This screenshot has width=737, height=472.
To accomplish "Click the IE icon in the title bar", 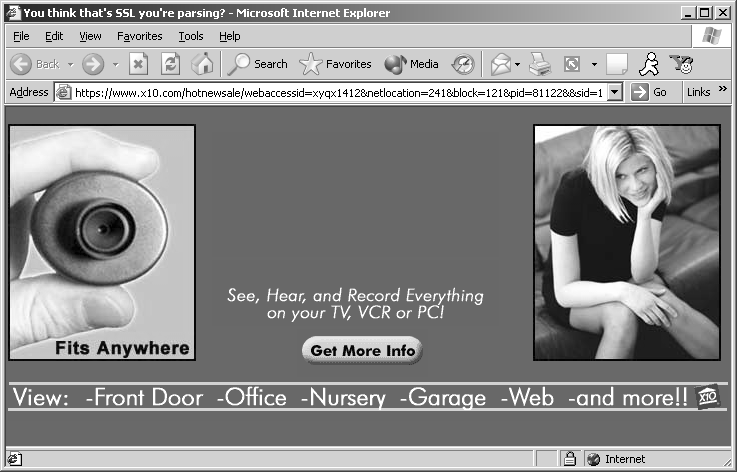I will (14, 13).
